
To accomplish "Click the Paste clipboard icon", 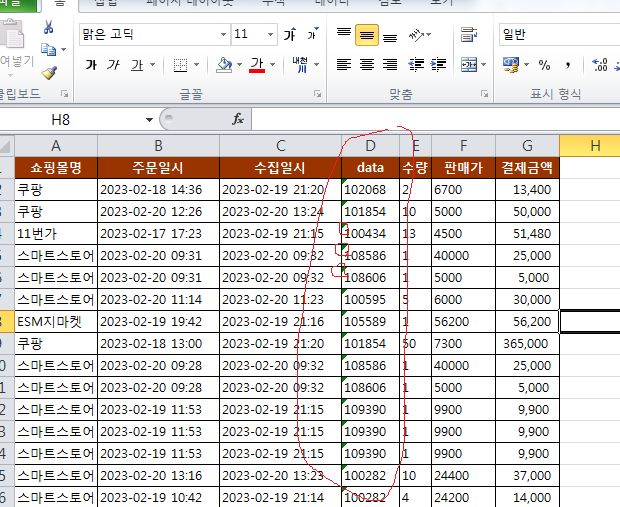I will (x=13, y=34).
